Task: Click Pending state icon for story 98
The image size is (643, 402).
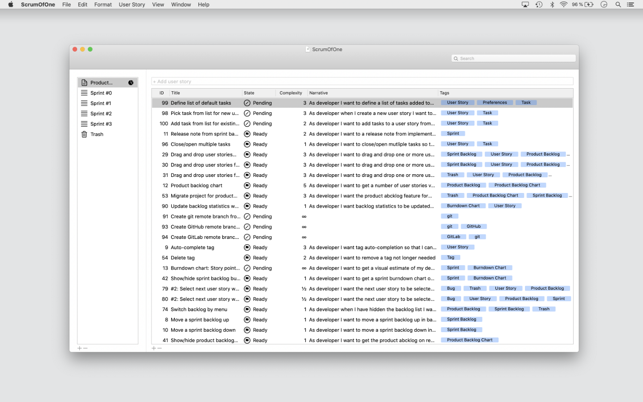Action: [x=247, y=113]
